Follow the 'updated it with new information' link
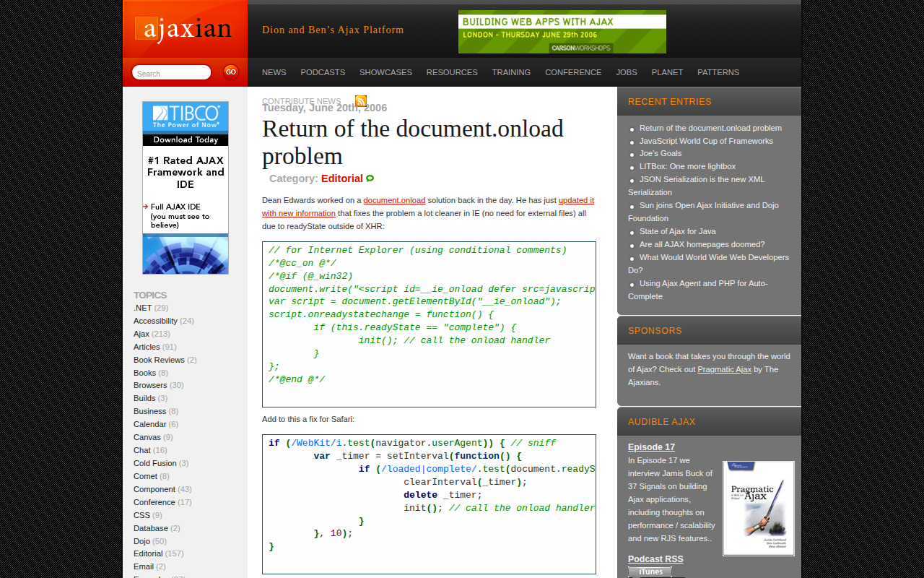Image resolution: width=924 pixels, height=578 pixels. (x=428, y=207)
